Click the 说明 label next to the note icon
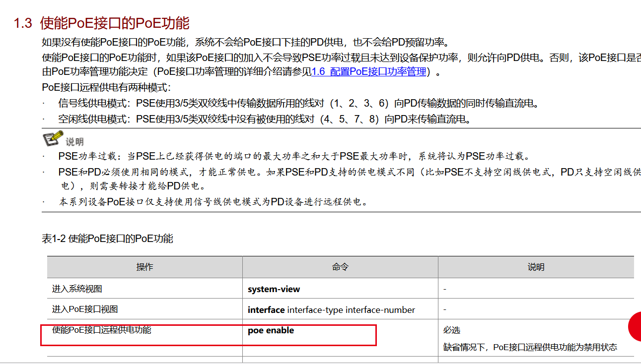Image resolution: width=641 pixels, height=364 pixels. pos(74,142)
